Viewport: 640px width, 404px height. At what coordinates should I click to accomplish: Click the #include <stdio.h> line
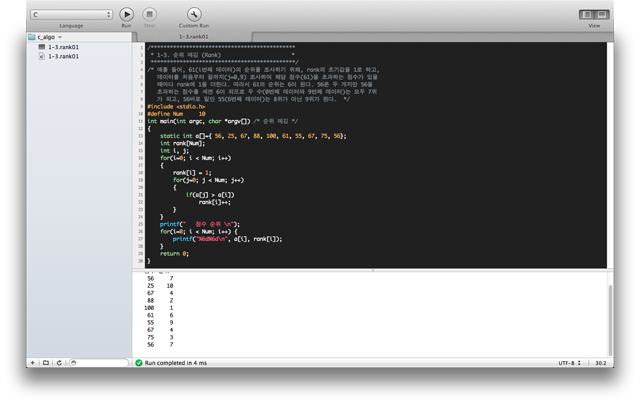pyautogui.click(x=176, y=107)
